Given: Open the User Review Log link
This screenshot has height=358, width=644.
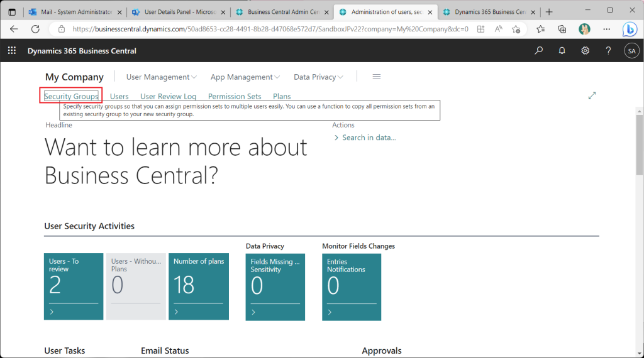Looking at the screenshot, I should coord(169,96).
